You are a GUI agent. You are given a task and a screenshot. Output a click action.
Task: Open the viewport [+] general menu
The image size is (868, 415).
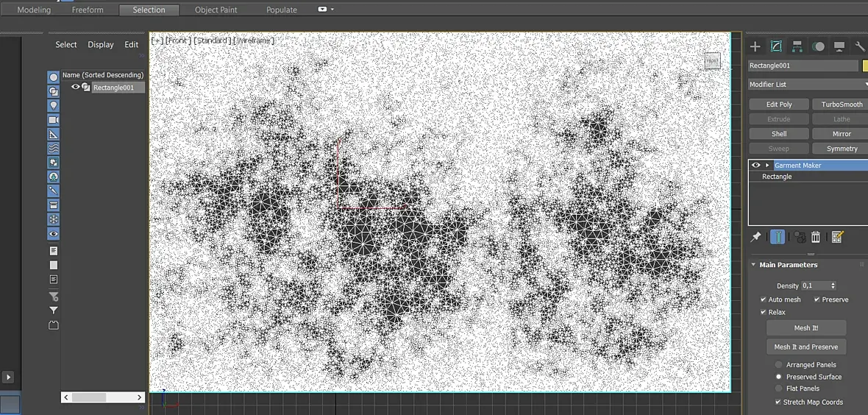[157, 40]
